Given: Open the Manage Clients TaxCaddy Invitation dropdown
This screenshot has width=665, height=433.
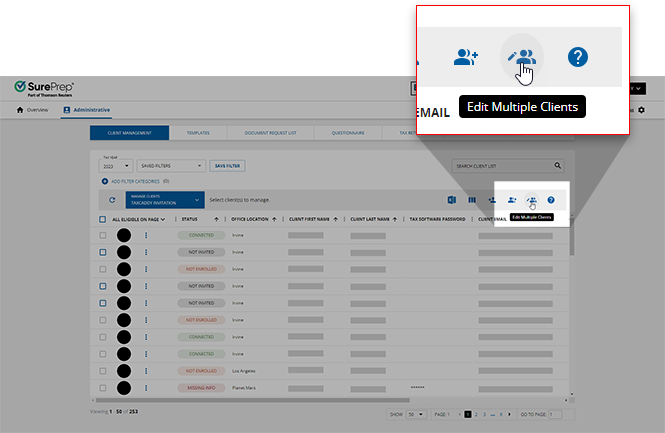Looking at the screenshot, I should [165, 201].
